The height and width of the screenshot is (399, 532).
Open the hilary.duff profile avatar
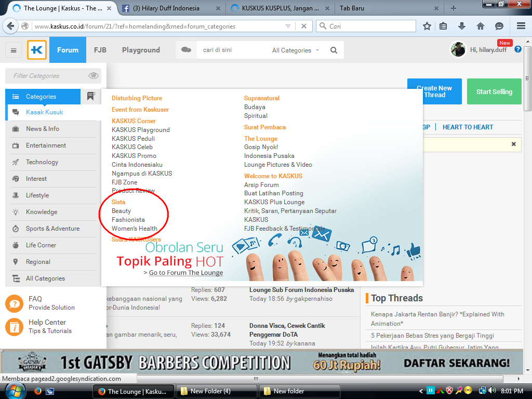coord(458,49)
